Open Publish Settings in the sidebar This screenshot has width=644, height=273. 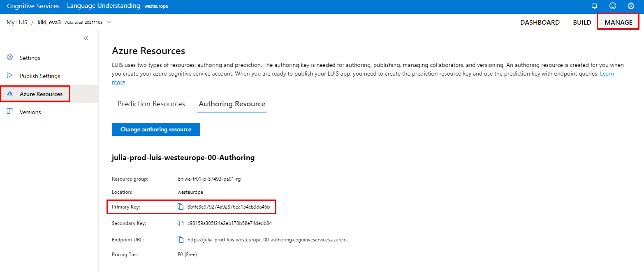[x=40, y=76]
